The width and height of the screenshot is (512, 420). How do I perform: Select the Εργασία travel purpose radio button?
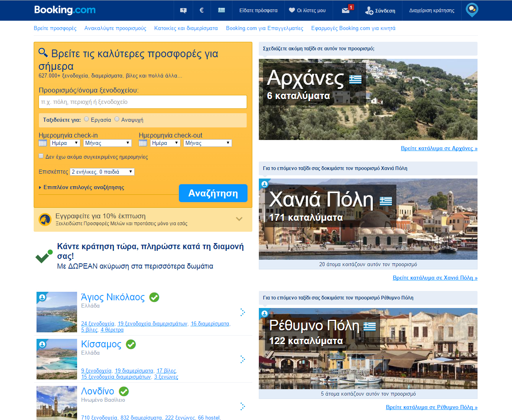pyautogui.click(x=86, y=119)
